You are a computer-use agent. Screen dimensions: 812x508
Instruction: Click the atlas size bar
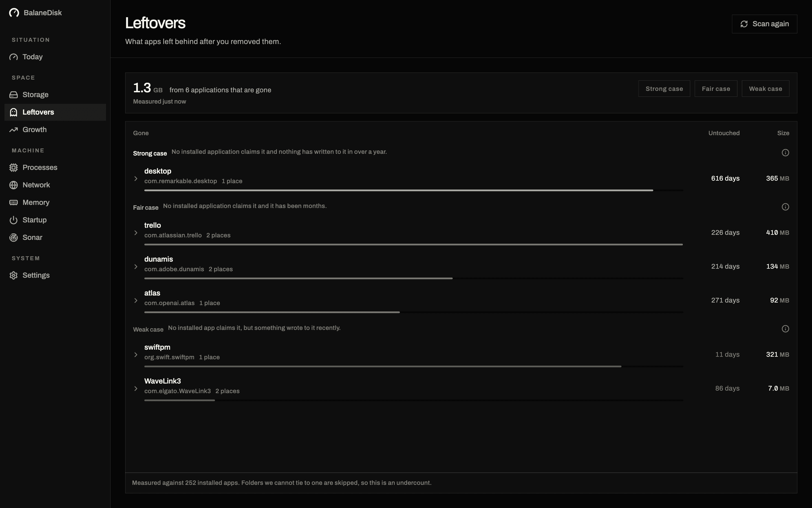pyautogui.click(x=414, y=312)
